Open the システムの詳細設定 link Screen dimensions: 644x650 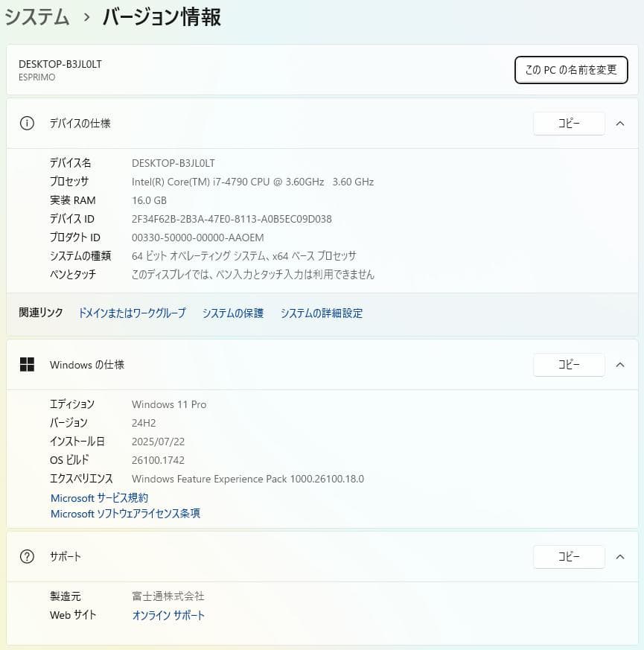coord(322,313)
